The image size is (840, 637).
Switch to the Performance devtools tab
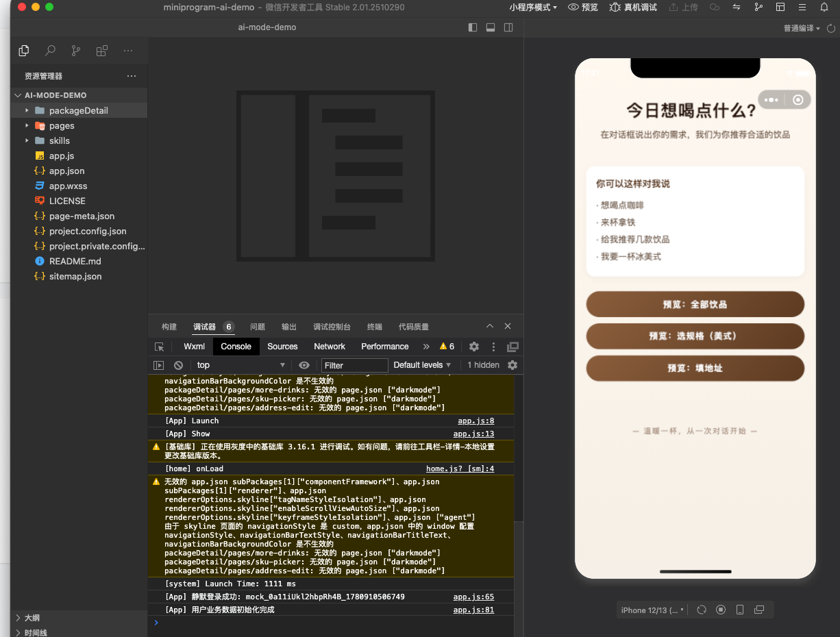385,347
